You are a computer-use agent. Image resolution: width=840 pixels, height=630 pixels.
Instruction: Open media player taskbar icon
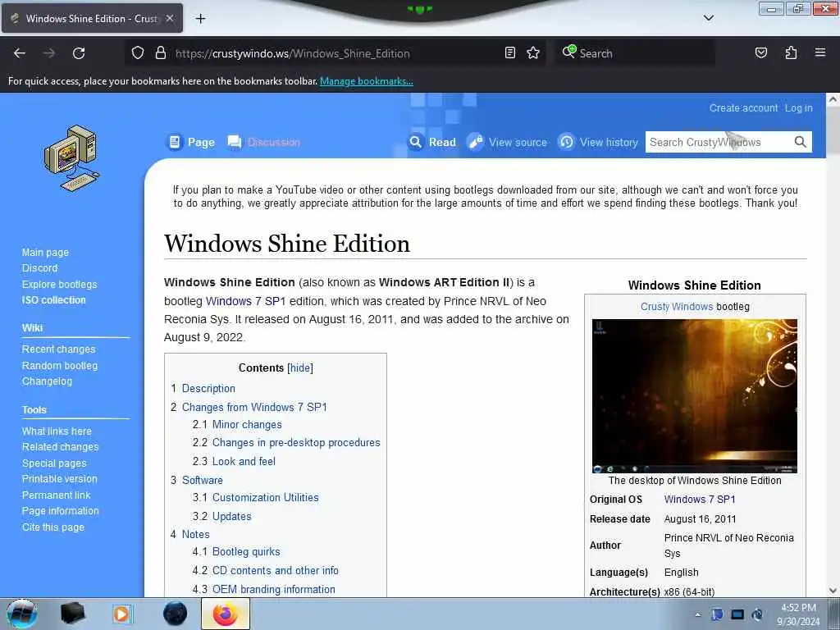[122, 614]
